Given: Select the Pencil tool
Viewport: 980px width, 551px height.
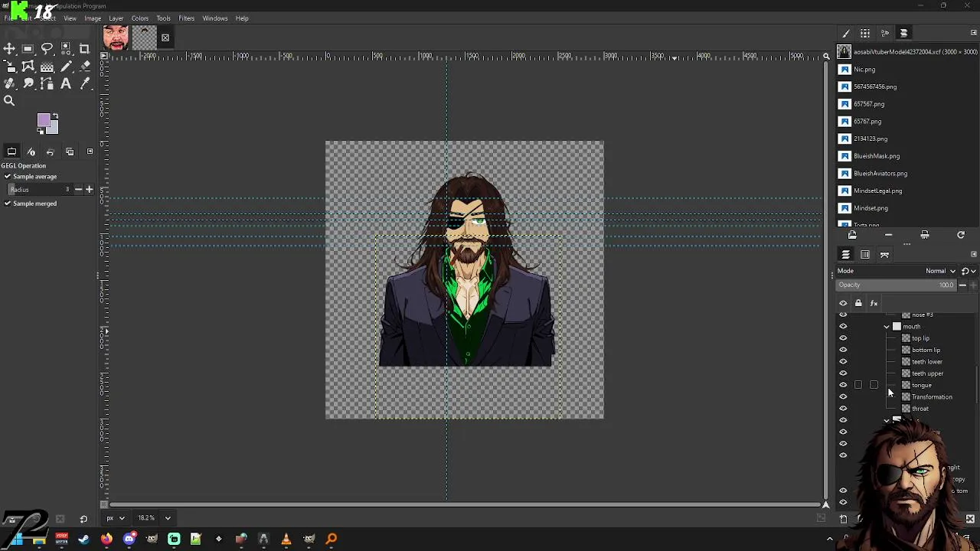Looking at the screenshot, I should tap(66, 67).
